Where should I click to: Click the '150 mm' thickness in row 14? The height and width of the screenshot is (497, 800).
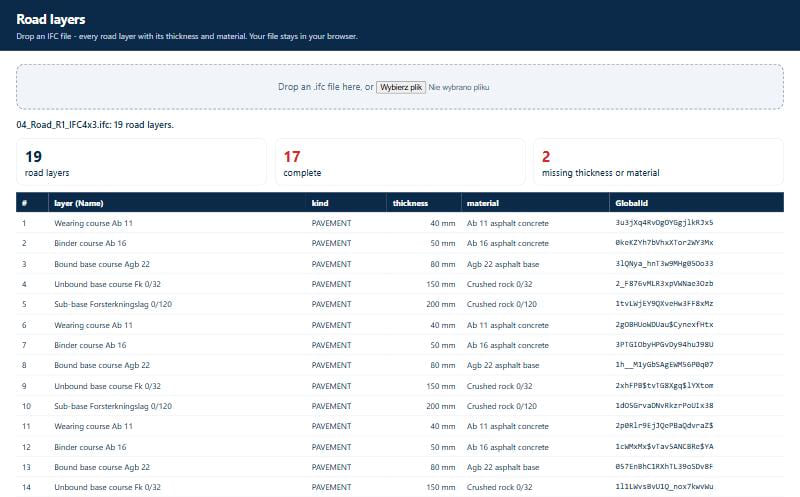click(441, 487)
